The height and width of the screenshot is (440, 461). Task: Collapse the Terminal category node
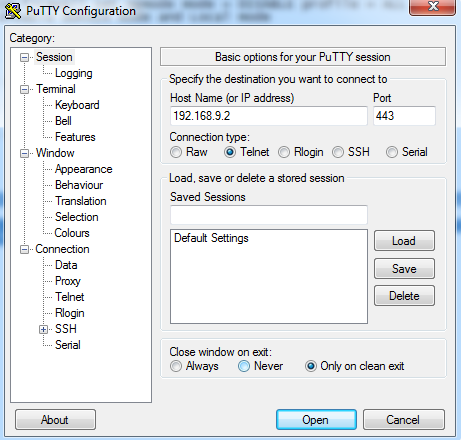point(24,89)
